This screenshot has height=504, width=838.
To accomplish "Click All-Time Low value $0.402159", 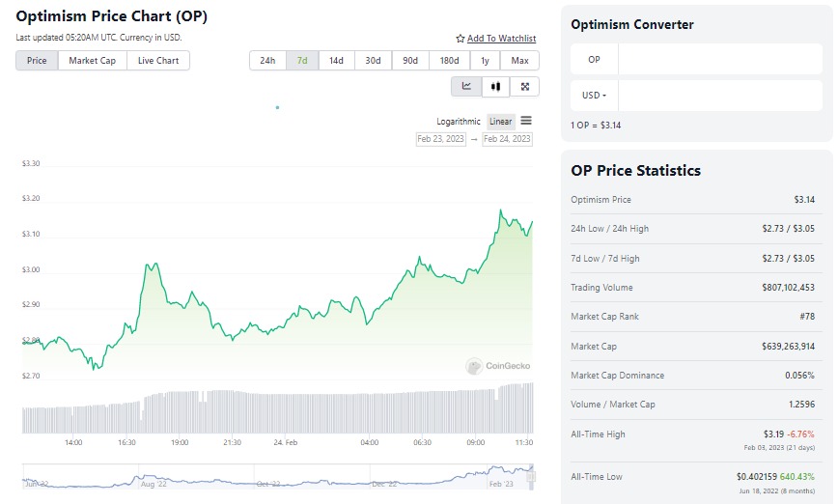I will (757, 476).
